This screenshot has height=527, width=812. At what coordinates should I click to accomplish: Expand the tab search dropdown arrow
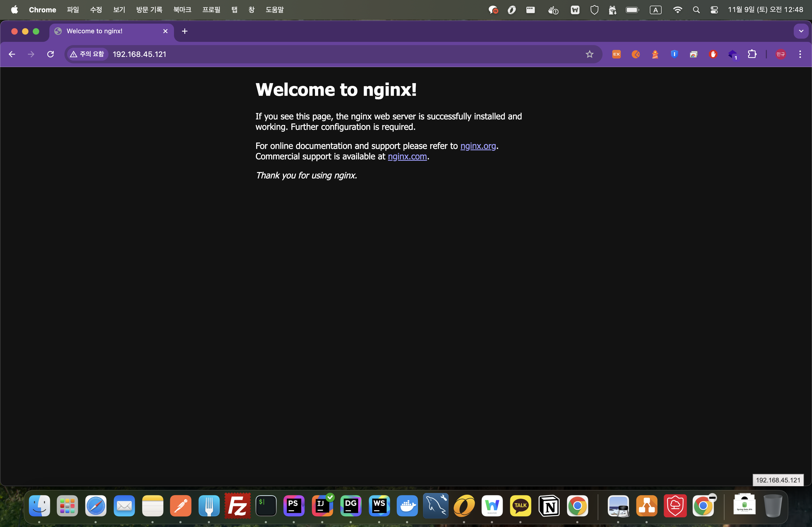801,31
